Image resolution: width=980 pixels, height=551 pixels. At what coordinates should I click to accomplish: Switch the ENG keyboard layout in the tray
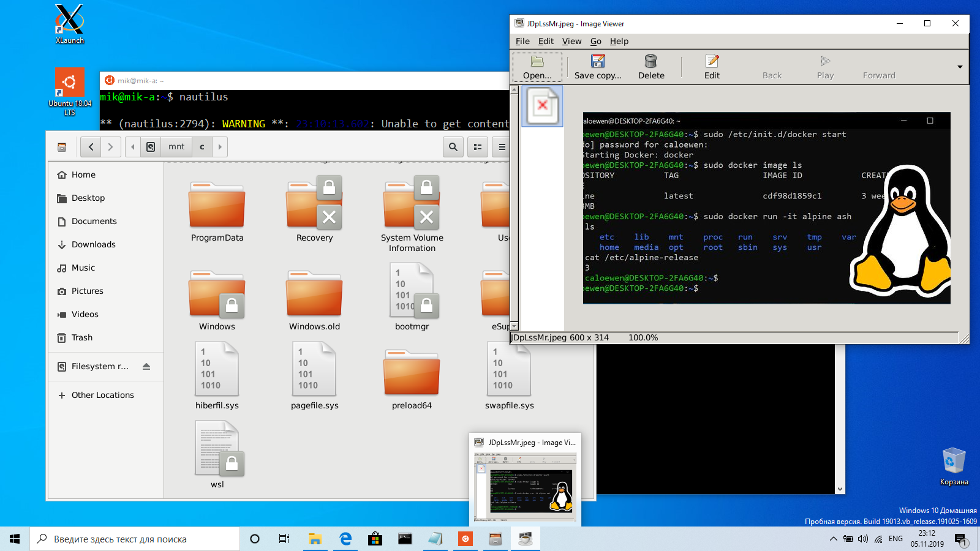point(895,539)
